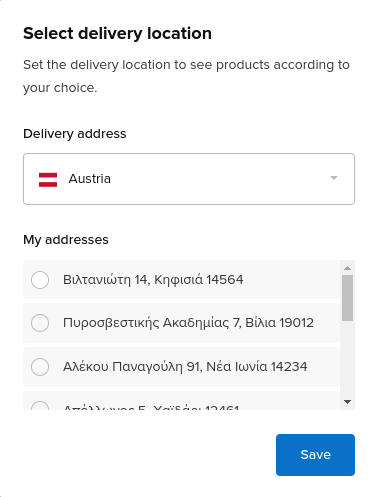Click the Delivery address label
Screen dimensions: 373x497
click(75, 134)
